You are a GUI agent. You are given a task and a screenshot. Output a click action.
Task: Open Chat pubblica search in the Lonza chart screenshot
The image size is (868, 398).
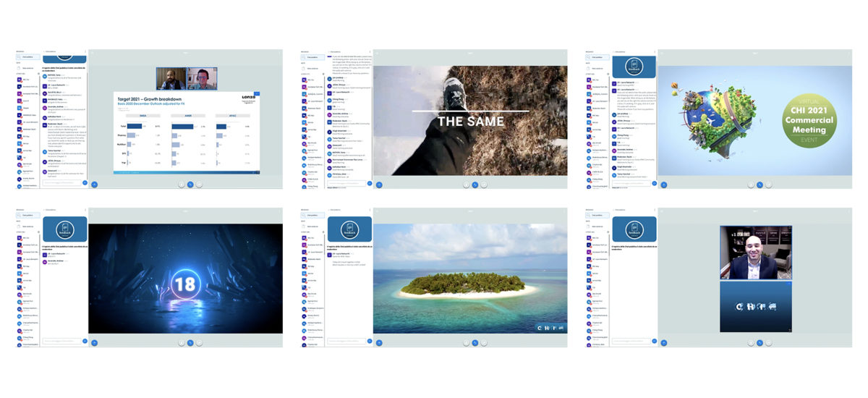click(27, 56)
